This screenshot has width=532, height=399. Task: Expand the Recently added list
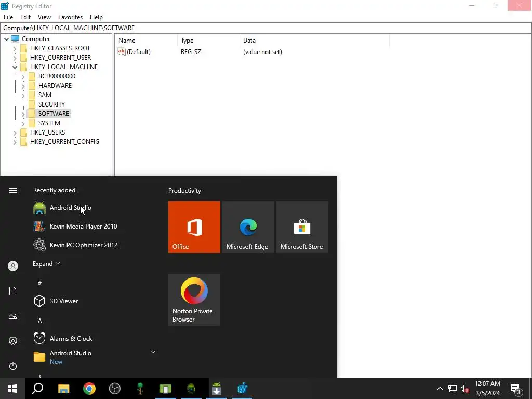[x=46, y=263]
